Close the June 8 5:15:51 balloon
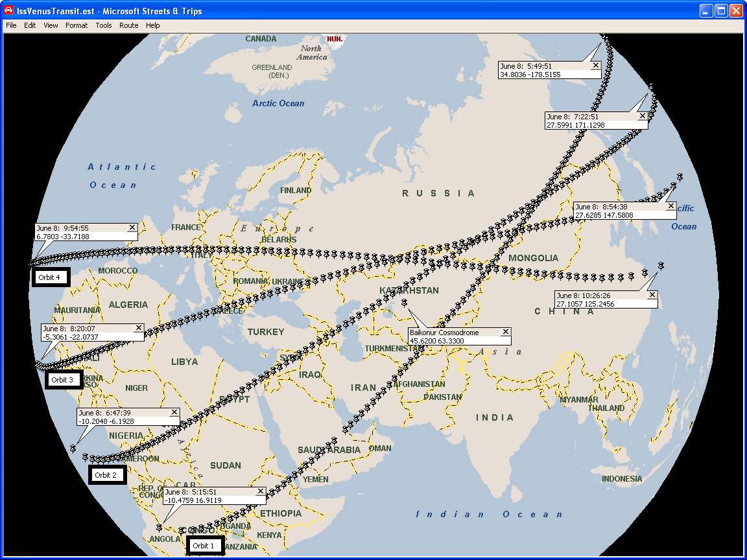Image resolution: width=747 pixels, height=560 pixels. coord(261,492)
